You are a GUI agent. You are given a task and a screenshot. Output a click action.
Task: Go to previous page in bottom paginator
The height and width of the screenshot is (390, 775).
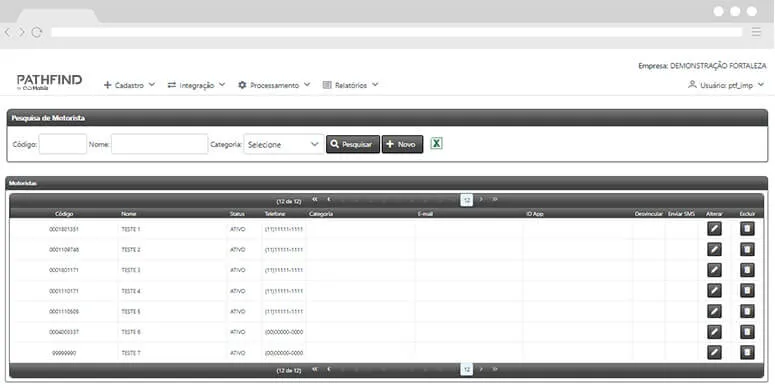point(328,369)
